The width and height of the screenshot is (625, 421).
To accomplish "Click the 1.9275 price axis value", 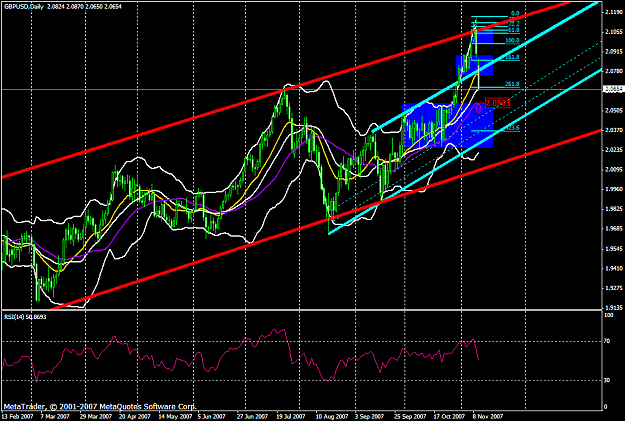I will tap(614, 288).
